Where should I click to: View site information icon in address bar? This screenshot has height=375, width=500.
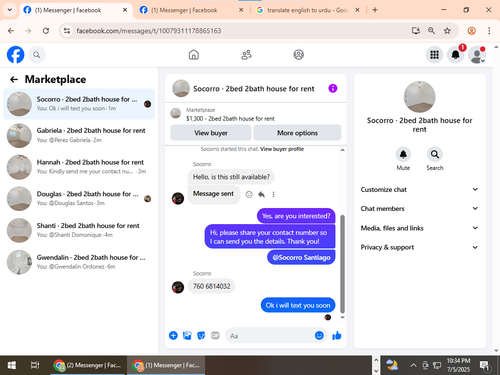click(67, 31)
